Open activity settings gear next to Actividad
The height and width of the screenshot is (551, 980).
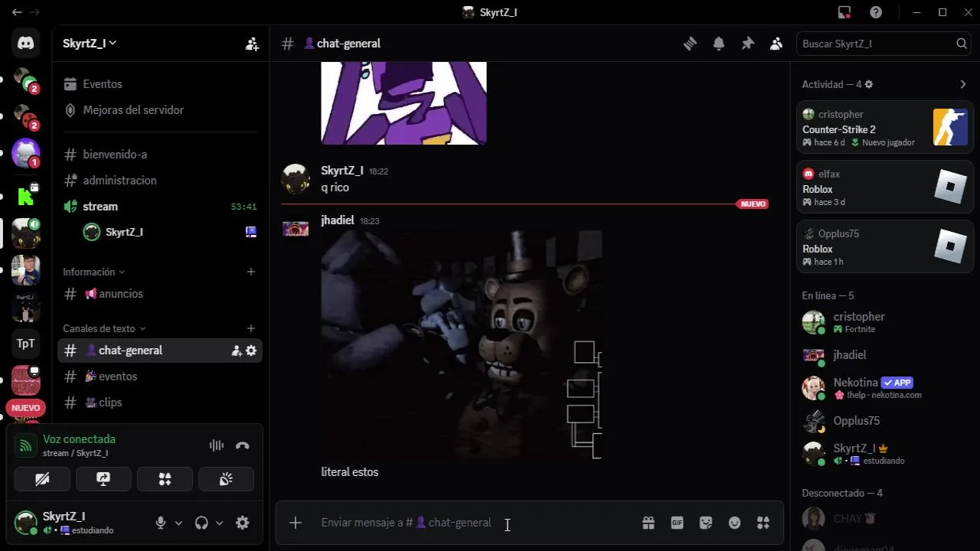click(868, 84)
